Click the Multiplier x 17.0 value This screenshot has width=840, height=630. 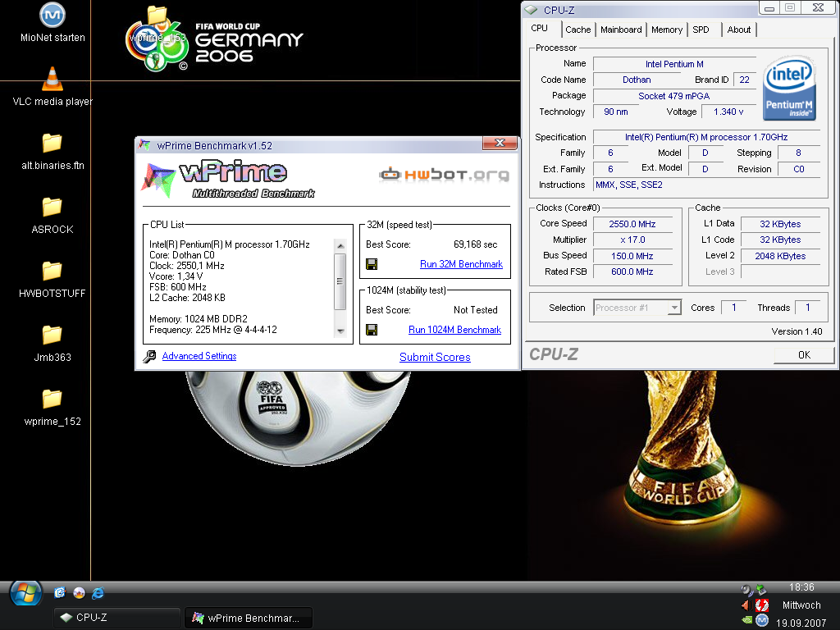pyautogui.click(x=632, y=240)
